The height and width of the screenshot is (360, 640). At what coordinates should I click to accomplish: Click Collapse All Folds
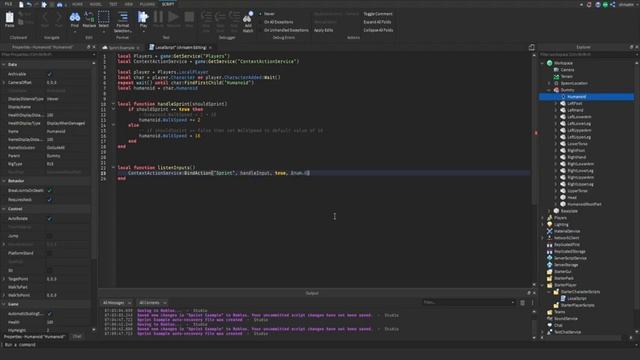(x=378, y=30)
